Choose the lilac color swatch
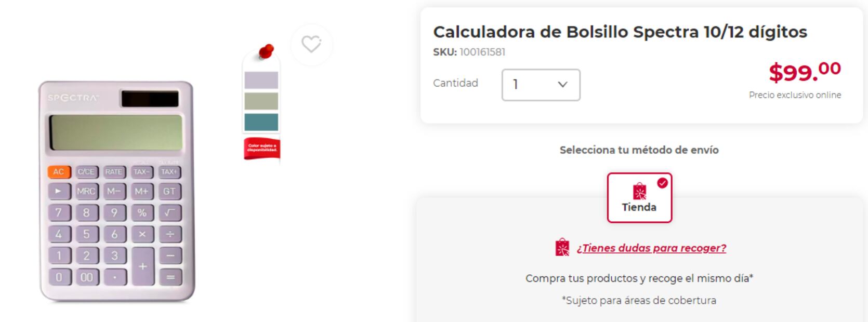 [261, 81]
